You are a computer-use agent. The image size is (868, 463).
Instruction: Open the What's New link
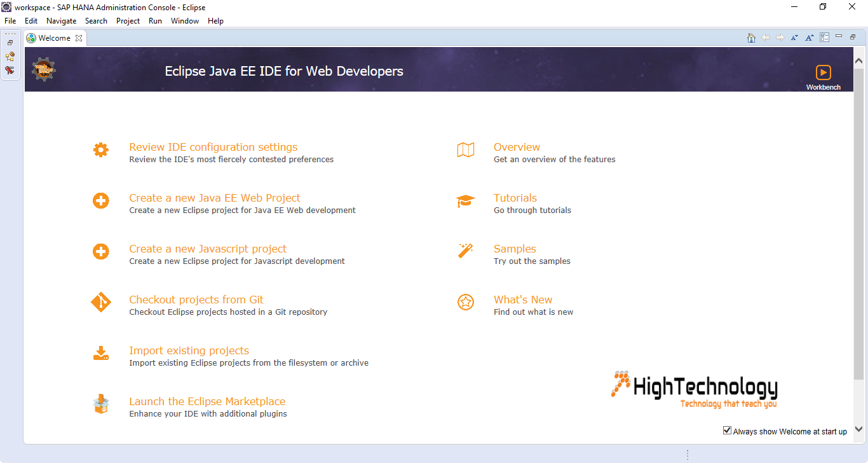523,300
